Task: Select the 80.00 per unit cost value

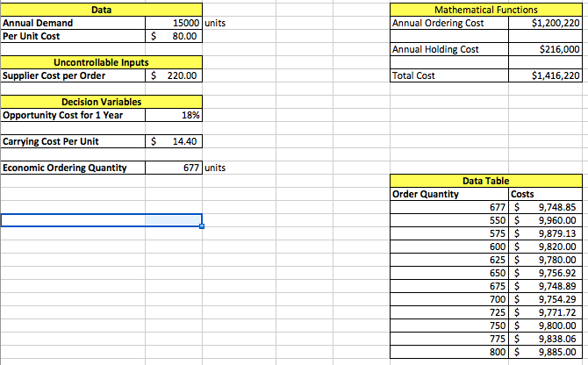Action: coord(174,36)
